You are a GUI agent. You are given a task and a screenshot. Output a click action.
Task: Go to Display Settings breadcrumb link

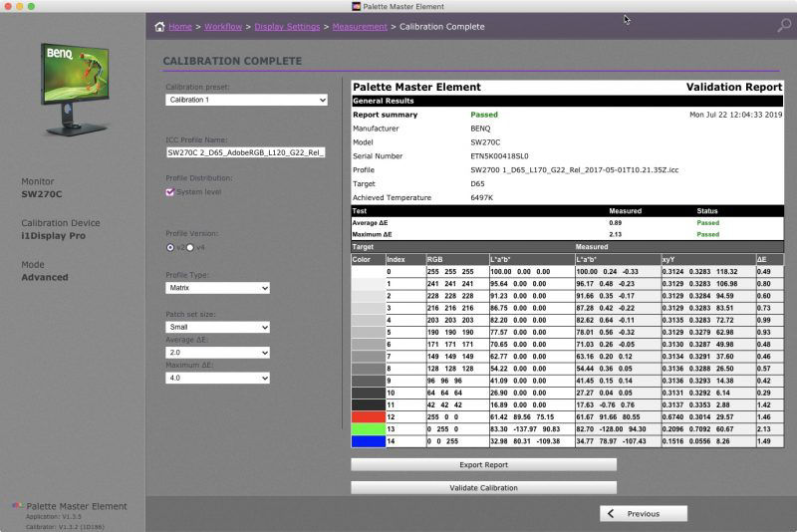(x=287, y=27)
